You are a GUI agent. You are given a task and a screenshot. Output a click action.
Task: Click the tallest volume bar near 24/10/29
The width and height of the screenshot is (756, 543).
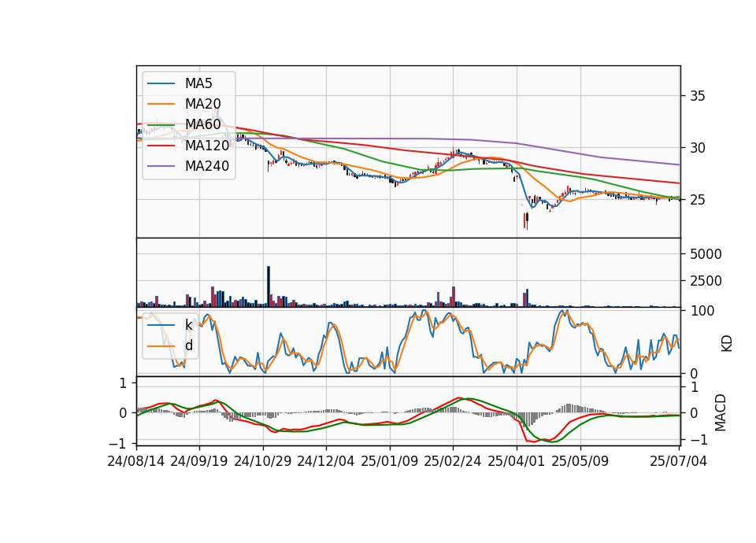(x=269, y=286)
